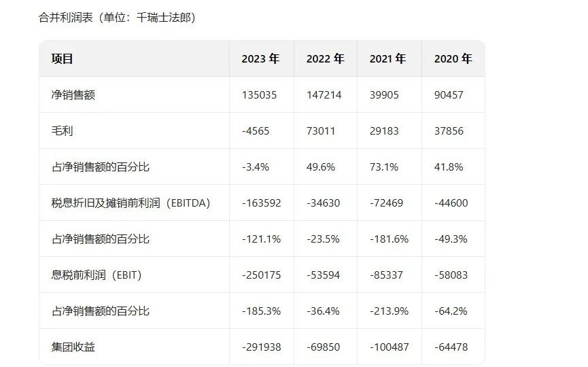Click the 2022 年 column header

[x=325, y=59]
